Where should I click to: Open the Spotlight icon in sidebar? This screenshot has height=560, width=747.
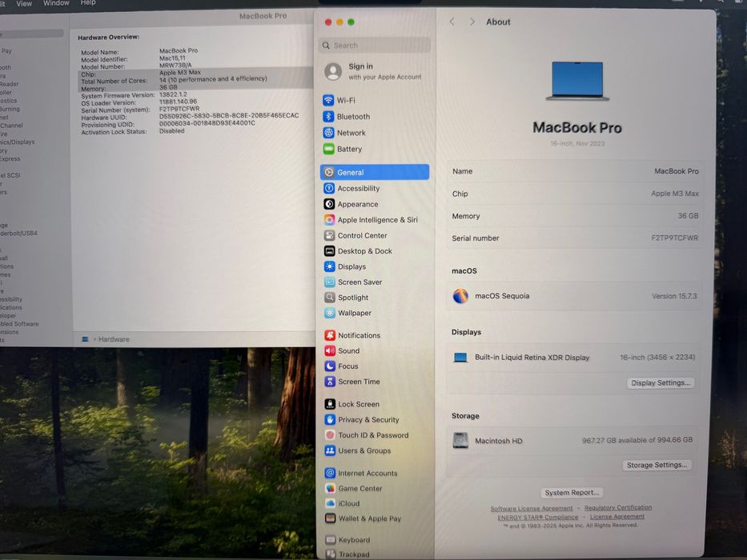click(329, 297)
